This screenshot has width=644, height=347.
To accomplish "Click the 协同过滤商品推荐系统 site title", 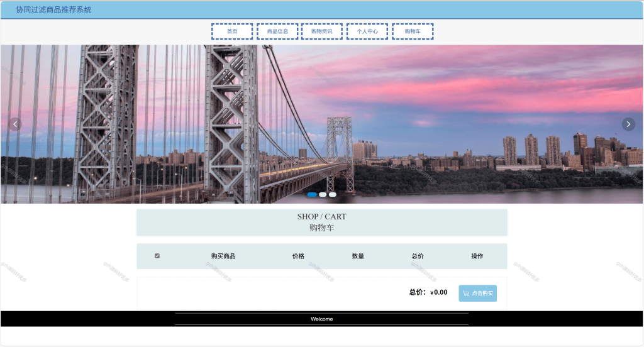I will coord(54,9).
